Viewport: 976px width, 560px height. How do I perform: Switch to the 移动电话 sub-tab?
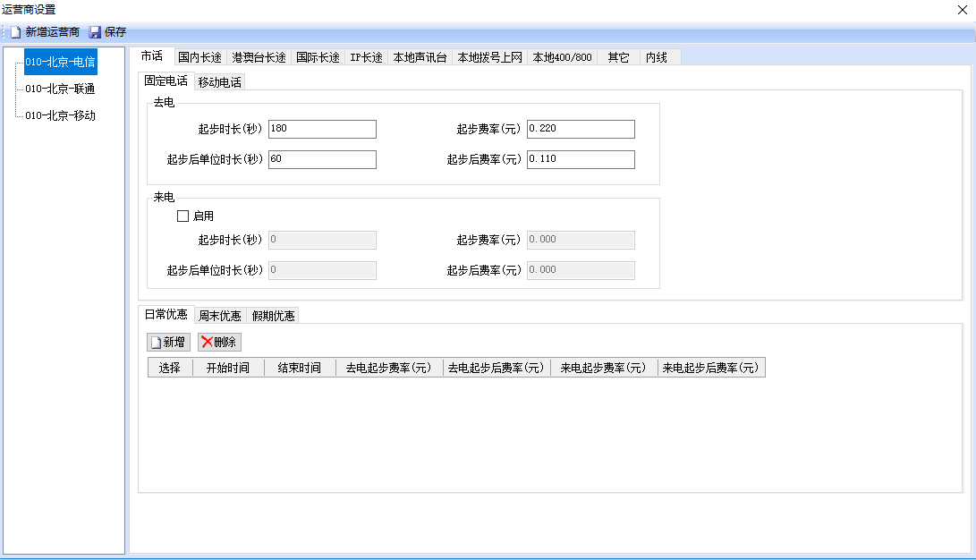tap(219, 81)
